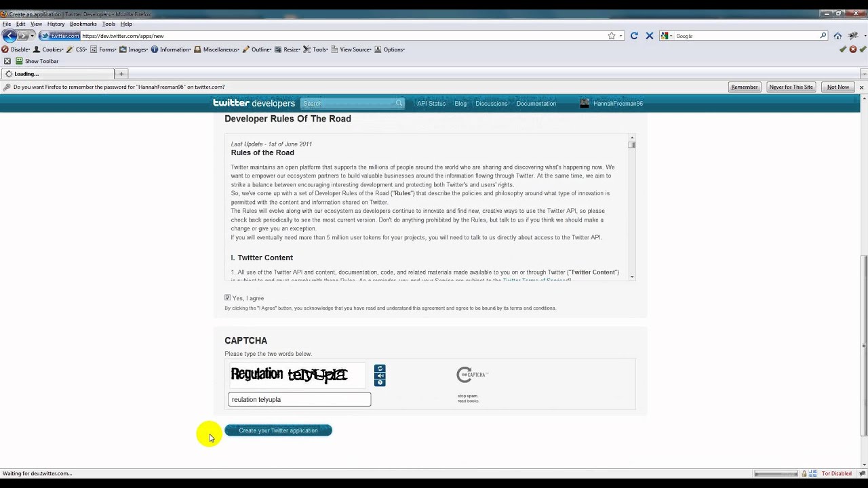Click the Remember password button

pos(744,87)
